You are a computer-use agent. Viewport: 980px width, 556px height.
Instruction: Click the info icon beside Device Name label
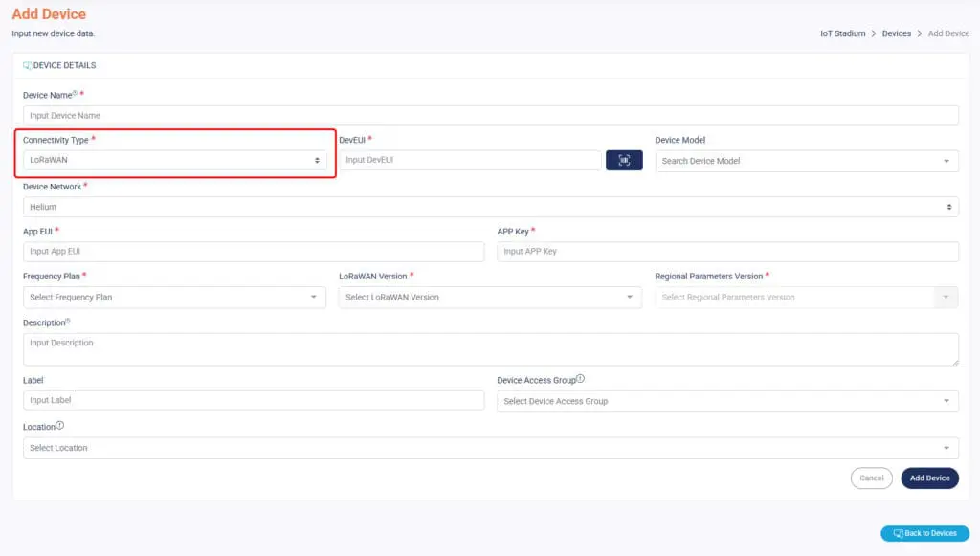[76, 94]
